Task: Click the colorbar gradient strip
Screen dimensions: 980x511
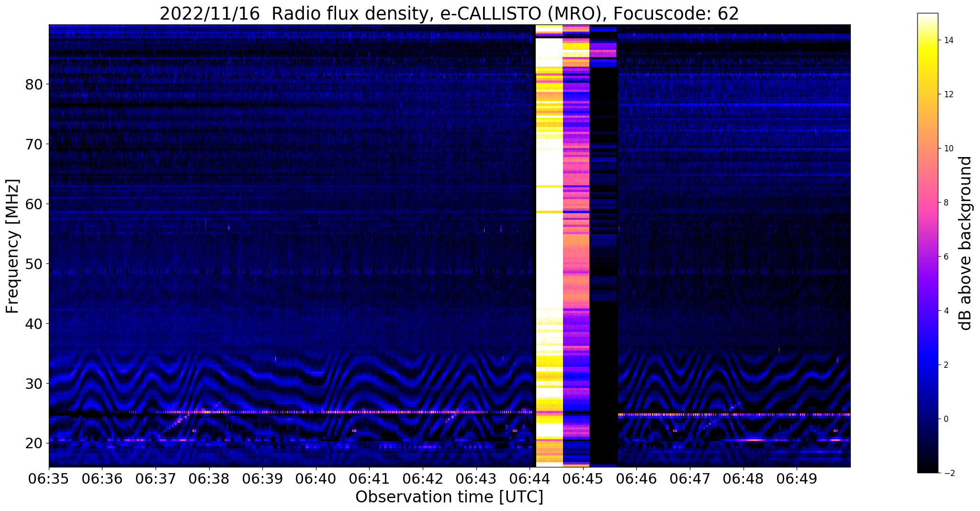Action: point(927,243)
